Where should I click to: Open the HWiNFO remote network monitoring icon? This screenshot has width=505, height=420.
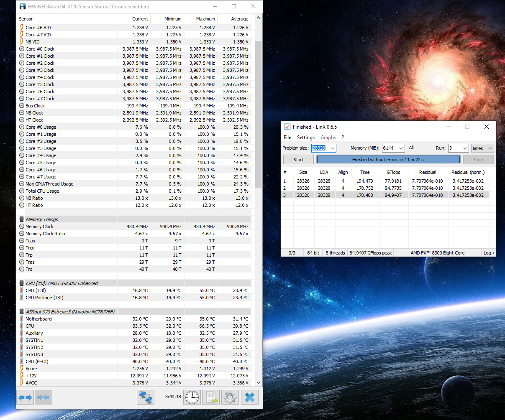(146, 397)
